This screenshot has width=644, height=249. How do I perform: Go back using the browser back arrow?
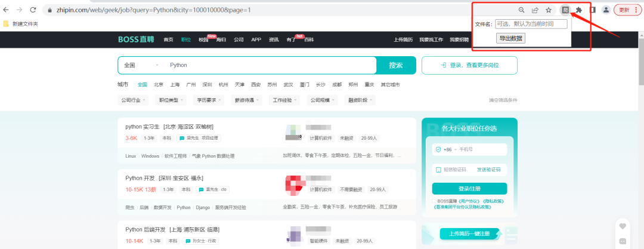pos(6,10)
